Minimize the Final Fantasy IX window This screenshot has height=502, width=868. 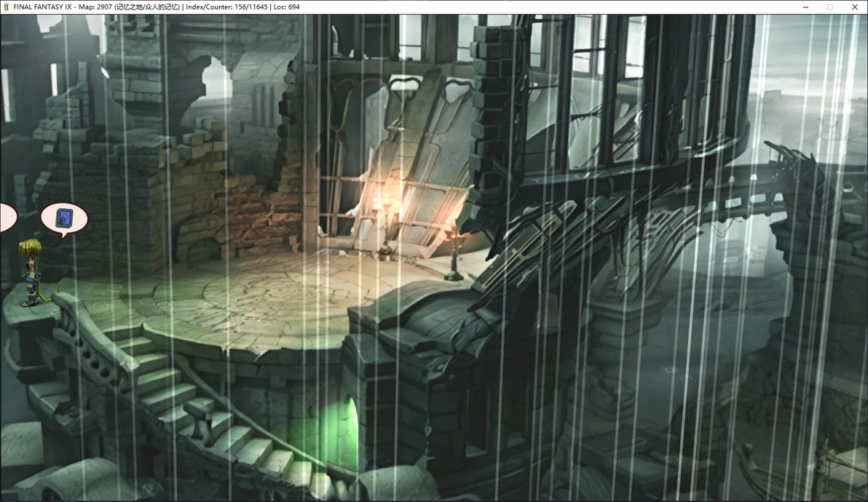click(x=805, y=7)
